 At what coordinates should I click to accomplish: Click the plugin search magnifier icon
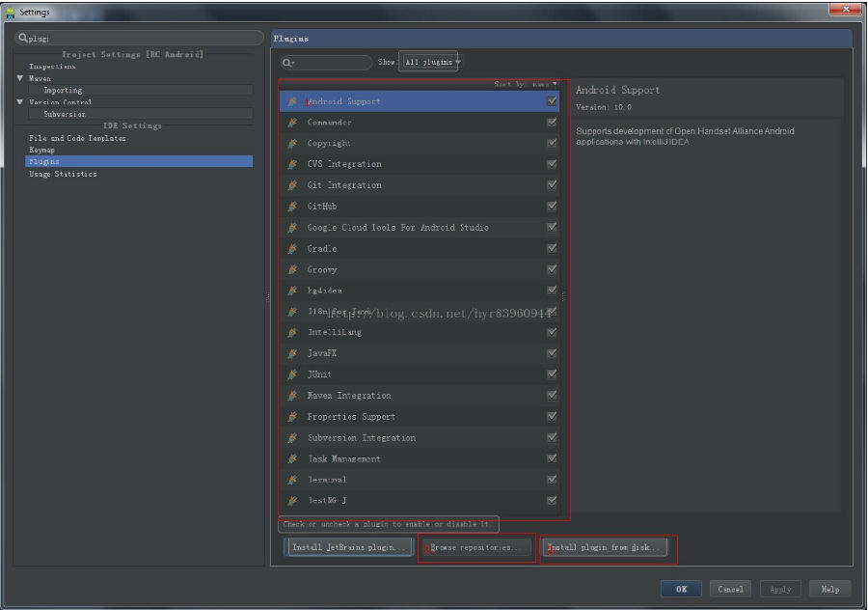(x=287, y=63)
